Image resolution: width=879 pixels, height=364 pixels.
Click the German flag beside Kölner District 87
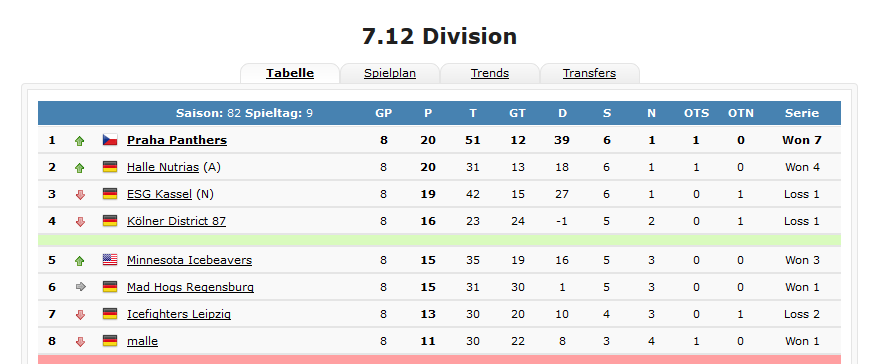110,221
